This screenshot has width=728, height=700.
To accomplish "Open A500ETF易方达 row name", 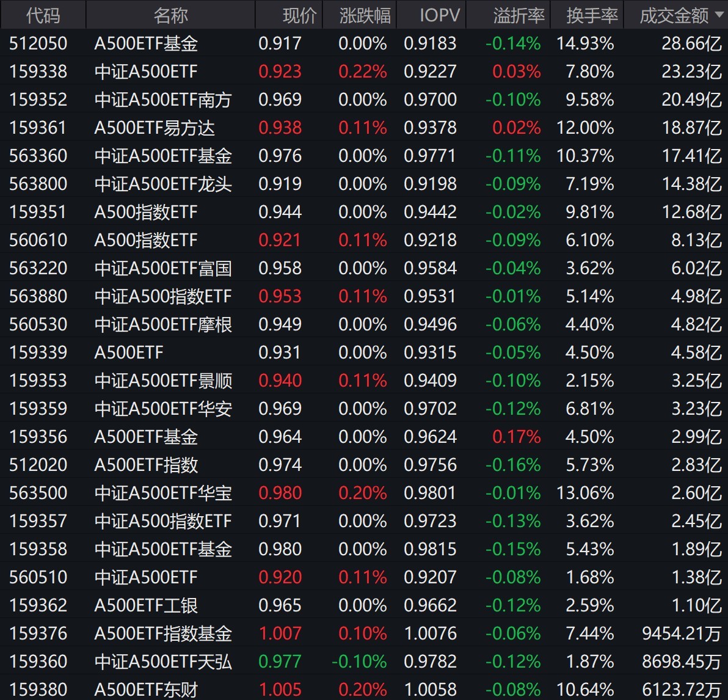I will [x=155, y=128].
